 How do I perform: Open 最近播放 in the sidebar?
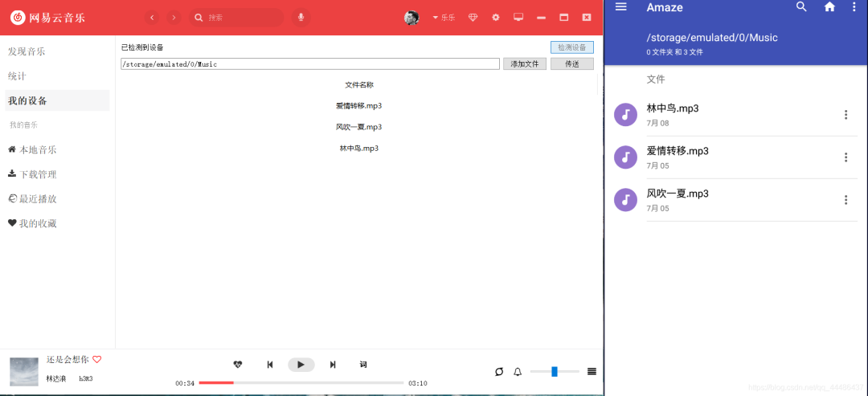point(33,199)
